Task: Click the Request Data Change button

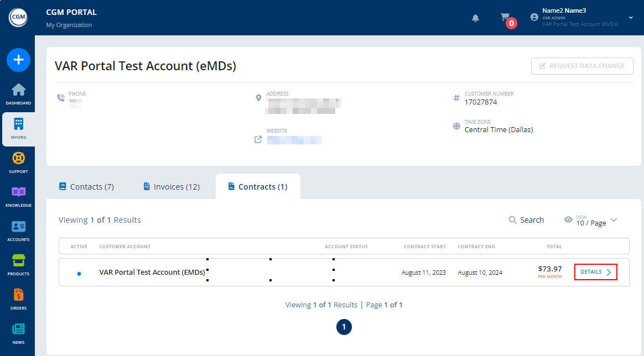Action: point(581,66)
